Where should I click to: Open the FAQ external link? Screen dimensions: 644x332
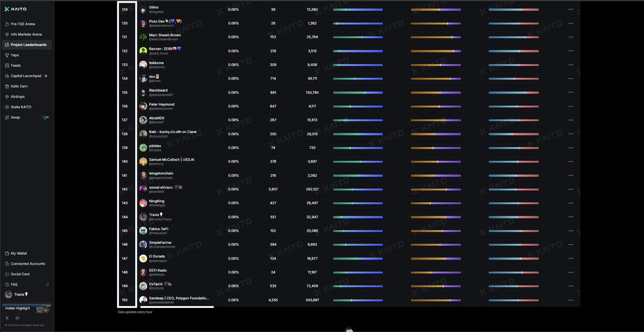coord(47,284)
